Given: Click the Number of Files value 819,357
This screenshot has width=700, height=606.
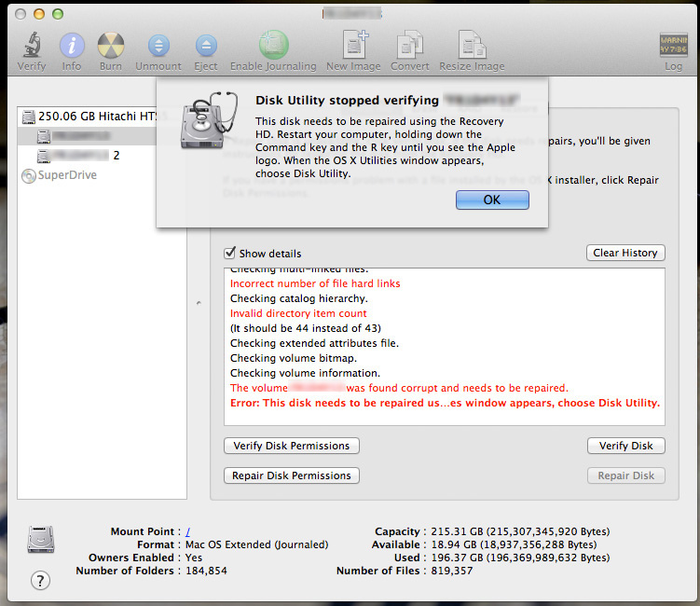Looking at the screenshot, I should click(452, 571).
